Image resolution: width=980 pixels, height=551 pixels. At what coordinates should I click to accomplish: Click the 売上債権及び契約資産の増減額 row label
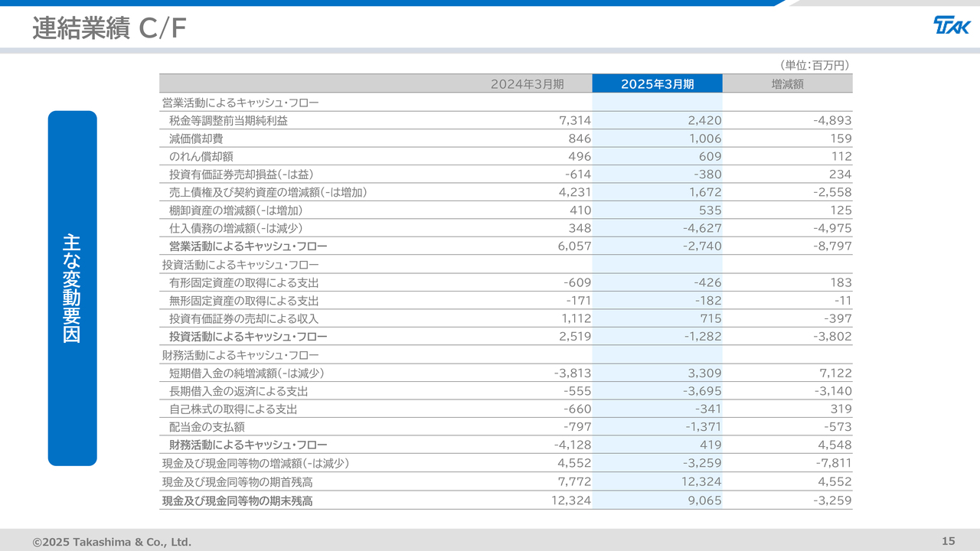[268, 192]
